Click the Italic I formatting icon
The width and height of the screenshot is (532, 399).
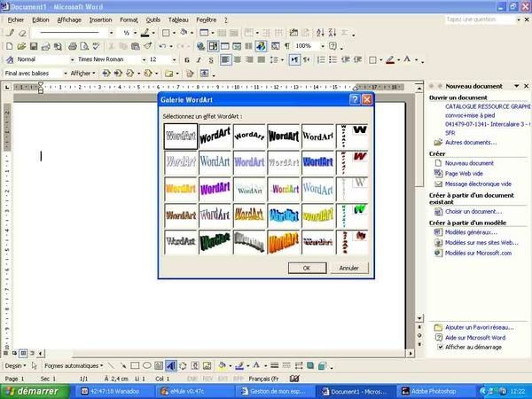199,60
